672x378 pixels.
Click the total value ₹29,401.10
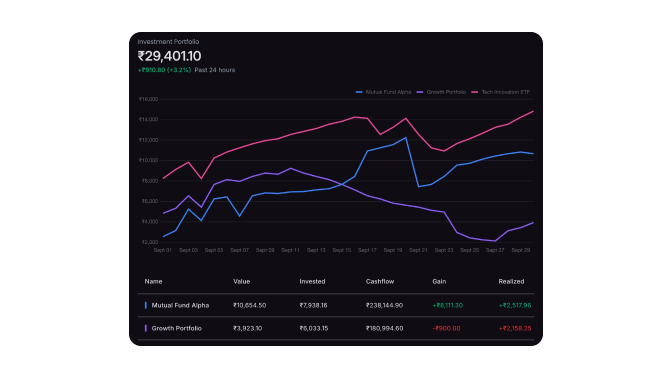(x=169, y=56)
